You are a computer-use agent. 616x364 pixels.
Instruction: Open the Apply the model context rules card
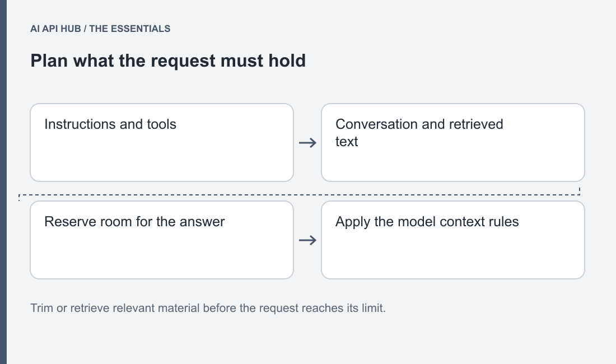click(453, 240)
